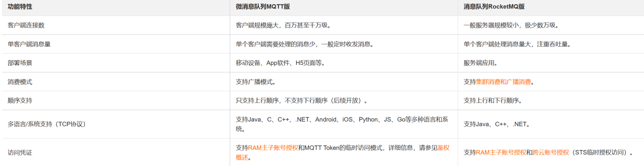Select the 顺序支持 row label

[x=20, y=101]
